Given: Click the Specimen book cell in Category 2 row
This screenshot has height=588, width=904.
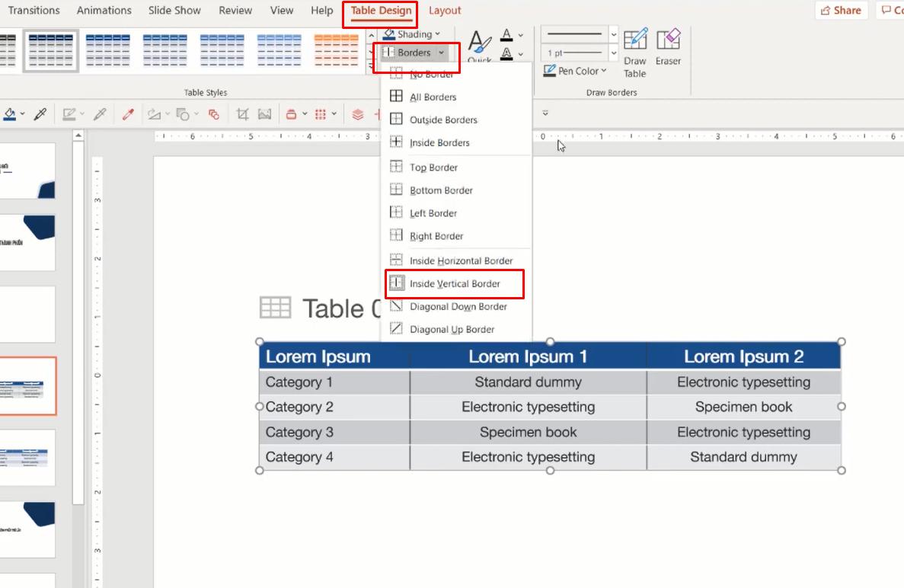Looking at the screenshot, I should point(744,407).
